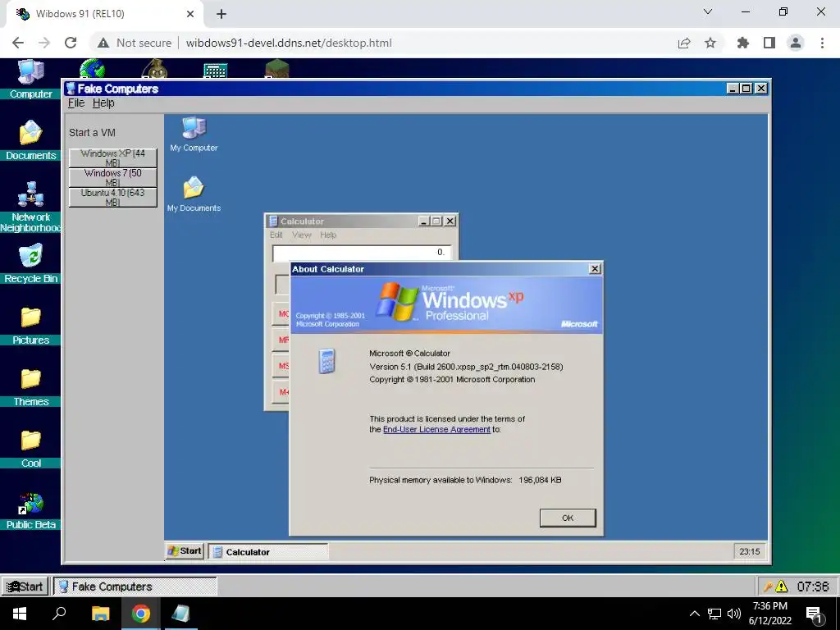Click the share page icon in address bar

point(684,43)
